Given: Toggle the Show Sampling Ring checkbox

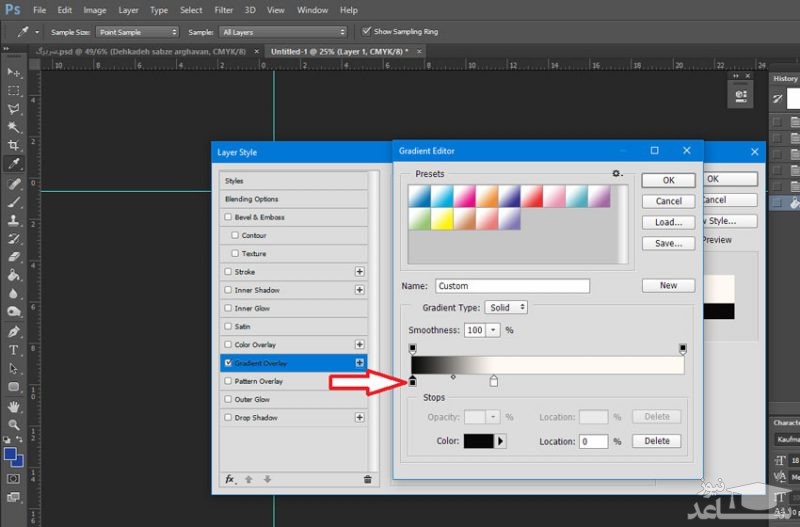Looking at the screenshot, I should (365, 32).
